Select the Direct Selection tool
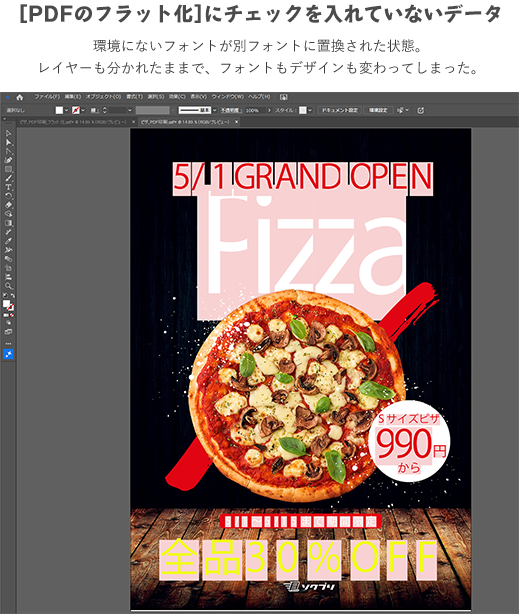The height and width of the screenshot is (614, 519). [8, 143]
